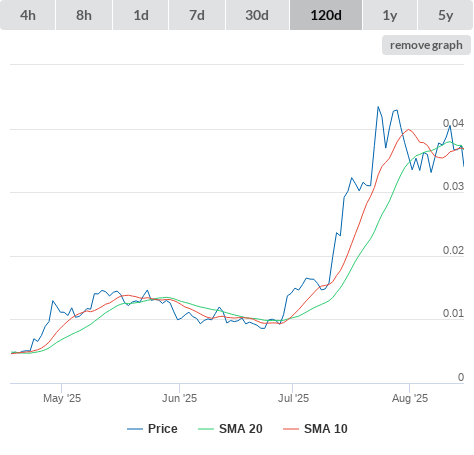Show the 5y price history
Image resolution: width=474 pixels, height=455 pixels.
click(x=446, y=15)
